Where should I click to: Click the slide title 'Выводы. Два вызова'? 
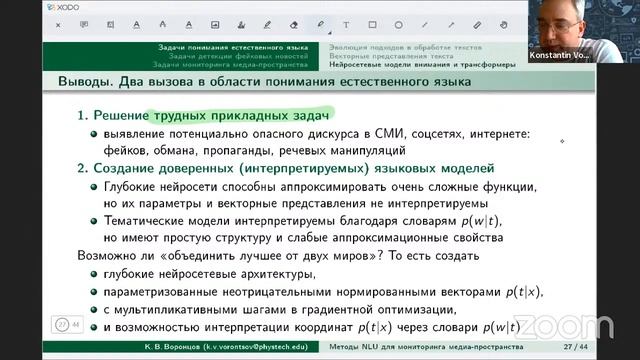coord(264,82)
